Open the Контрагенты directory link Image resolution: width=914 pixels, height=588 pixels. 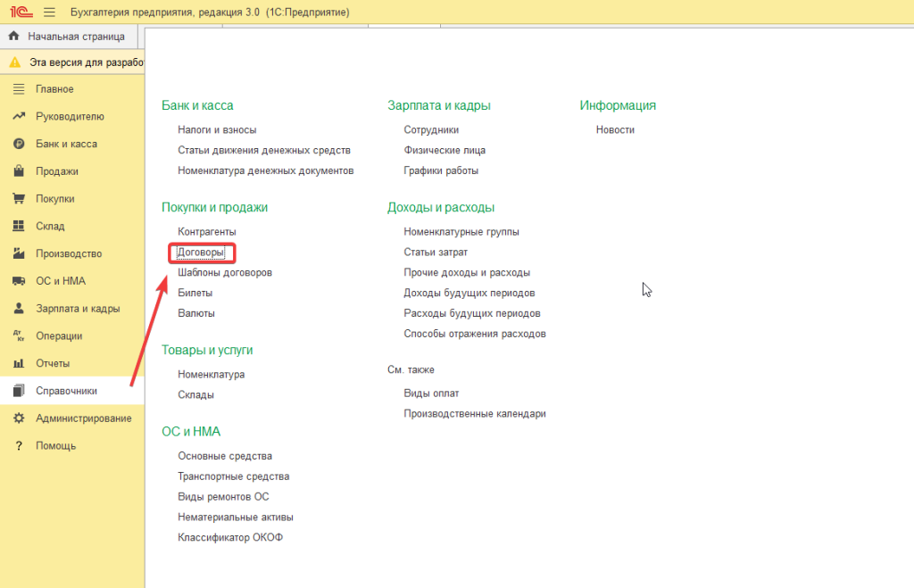coord(206,232)
